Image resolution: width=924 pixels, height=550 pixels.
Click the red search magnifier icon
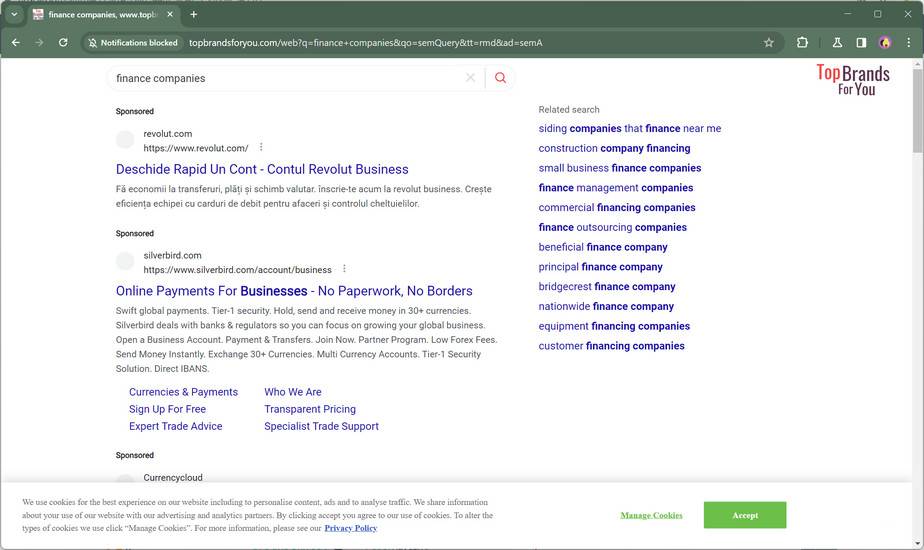point(500,78)
